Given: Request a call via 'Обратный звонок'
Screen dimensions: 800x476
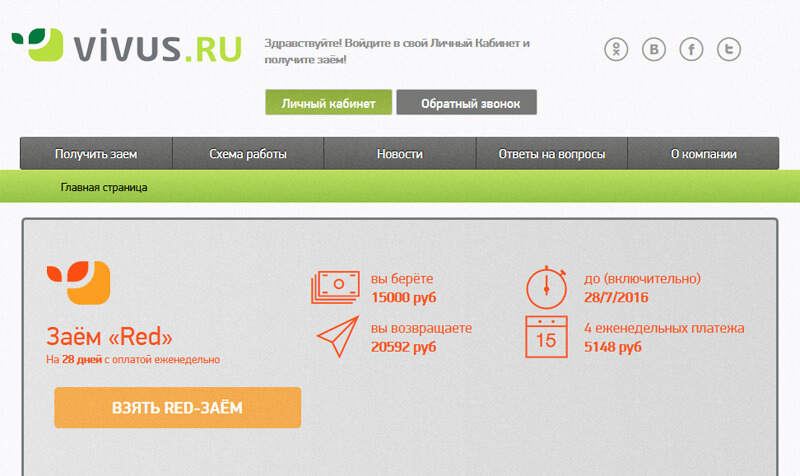Looking at the screenshot, I should (x=466, y=103).
